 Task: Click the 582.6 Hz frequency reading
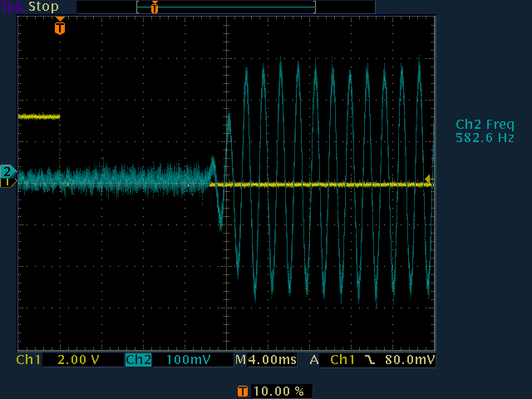coord(485,138)
